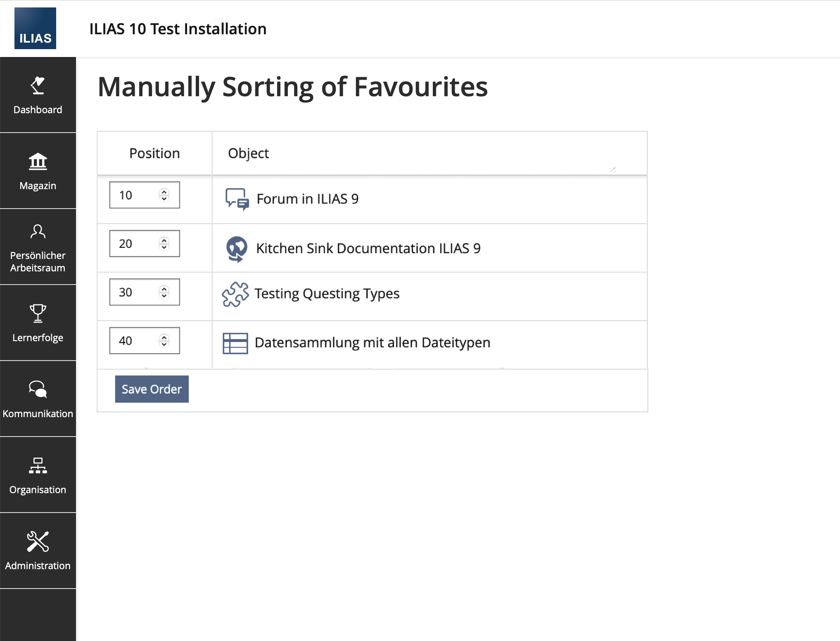
Task: Click the Forum in ILIAS 9 icon
Action: 237,199
